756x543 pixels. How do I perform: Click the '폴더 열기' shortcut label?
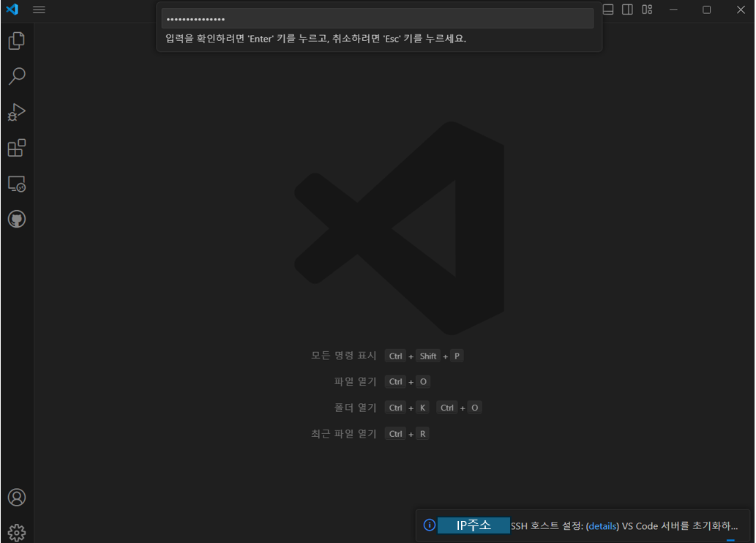tap(356, 408)
